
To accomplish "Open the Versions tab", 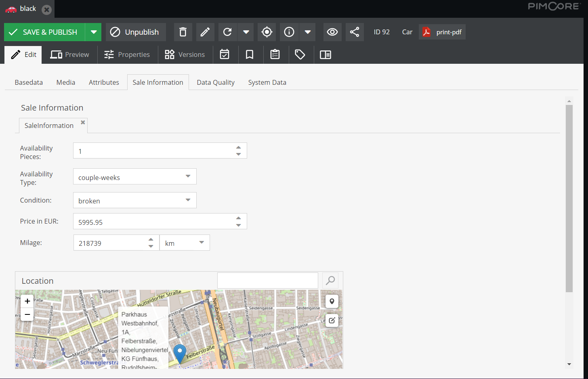I will click(x=185, y=54).
